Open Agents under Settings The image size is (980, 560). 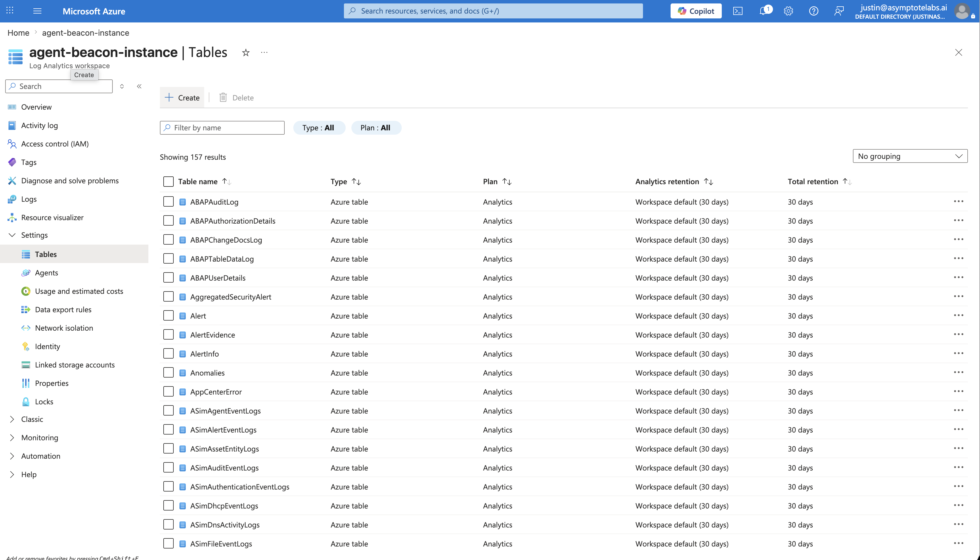pyautogui.click(x=47, y=273)
